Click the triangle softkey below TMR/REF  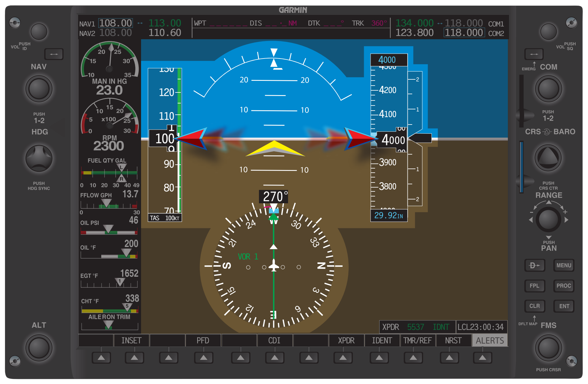tap(413, 358)
